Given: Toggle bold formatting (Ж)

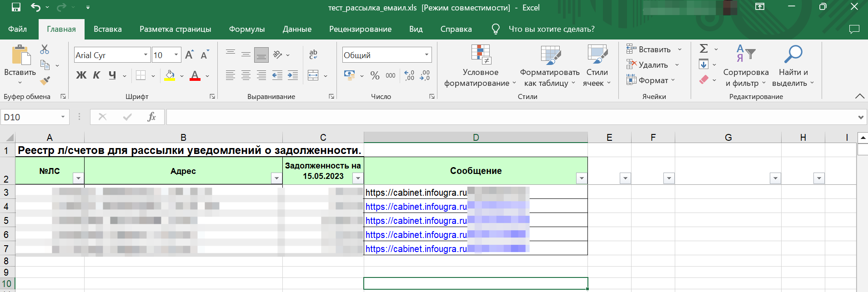Looking at the screenshot, I should (81, 75).
